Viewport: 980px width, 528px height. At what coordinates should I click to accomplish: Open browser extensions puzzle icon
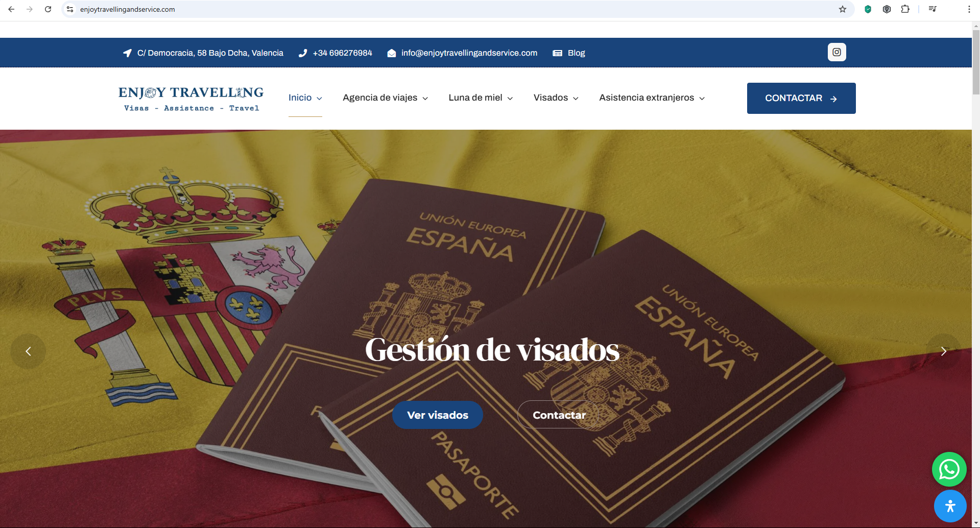point(905,9)
